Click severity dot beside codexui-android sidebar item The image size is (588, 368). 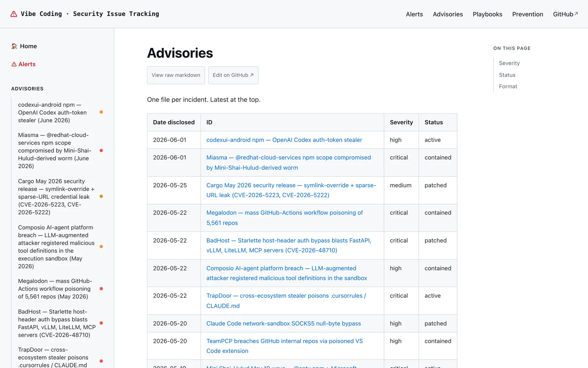(101, 112)
